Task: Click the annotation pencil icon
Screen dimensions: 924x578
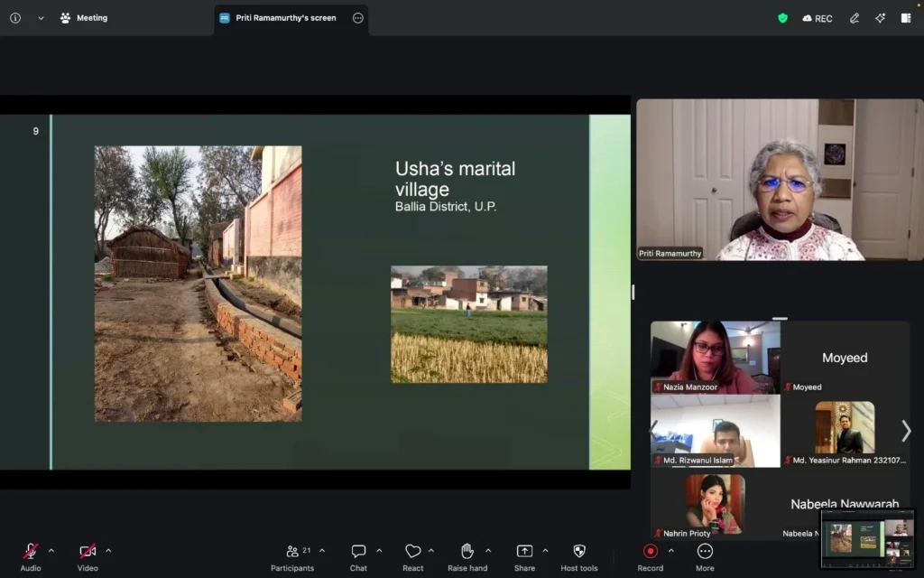Action: [x=854, y=17]
